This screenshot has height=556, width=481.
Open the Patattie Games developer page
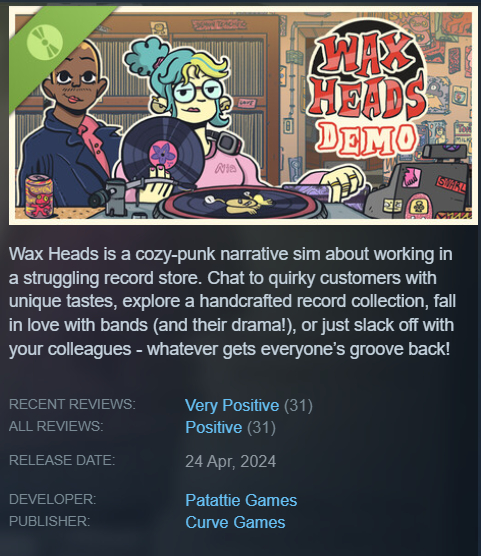pos(241,500)
